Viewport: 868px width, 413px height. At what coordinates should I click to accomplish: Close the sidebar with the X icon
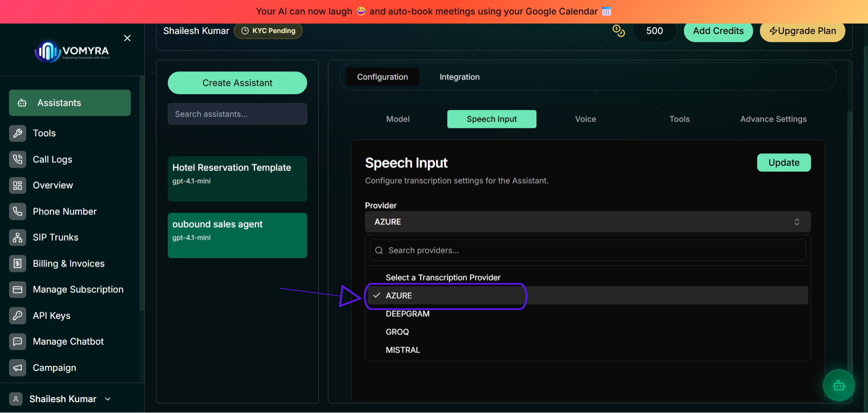128,38
